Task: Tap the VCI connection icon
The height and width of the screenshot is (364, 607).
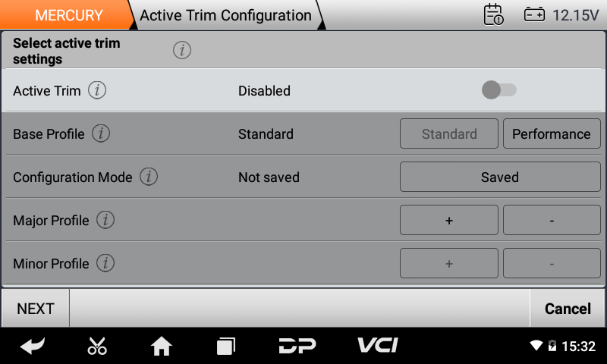Action: coord(377,346)
